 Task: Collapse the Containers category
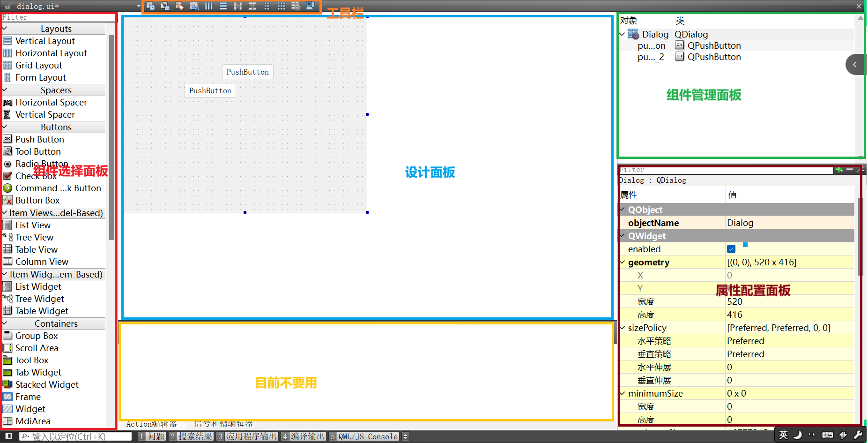click(x=5, y=323)
